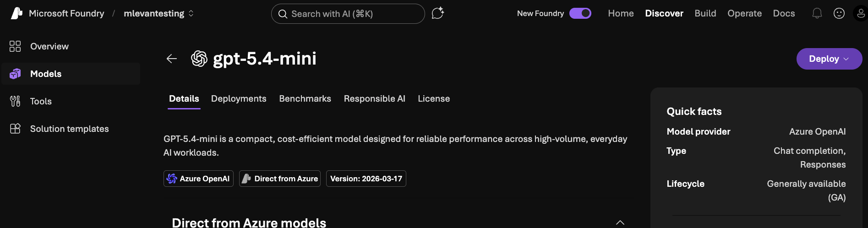Click the AI chat sparkle icon
This screenshot has height=228, width=868.
[437, 13]
